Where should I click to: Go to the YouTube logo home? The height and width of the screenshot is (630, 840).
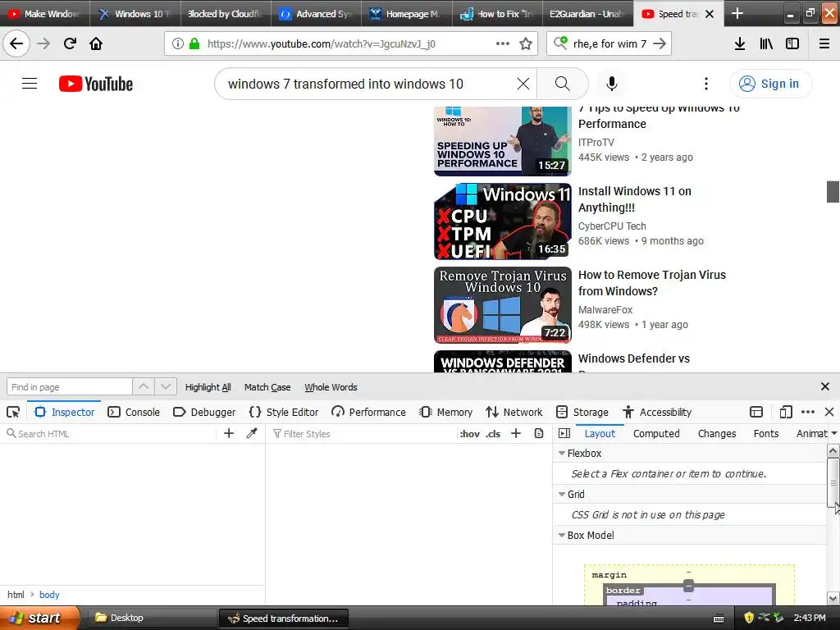(96, 84)
